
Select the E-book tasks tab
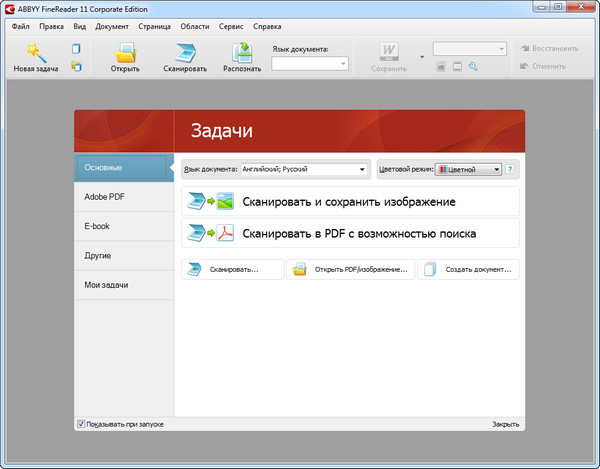124,226
